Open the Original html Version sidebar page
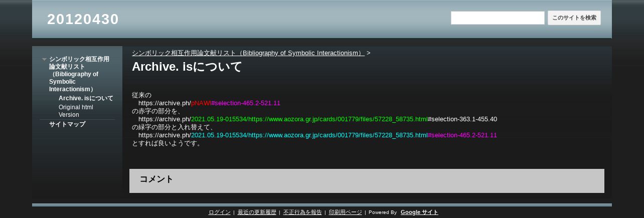This screenshot has height=218, width=644. (76, 111)
